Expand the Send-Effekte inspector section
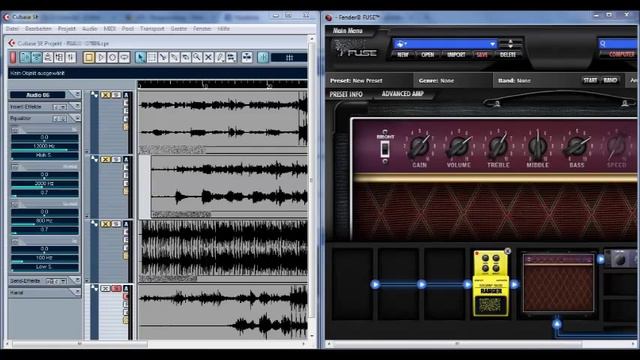Image resolution: width=640 pixels, height=360 pixels. [77, 280]
